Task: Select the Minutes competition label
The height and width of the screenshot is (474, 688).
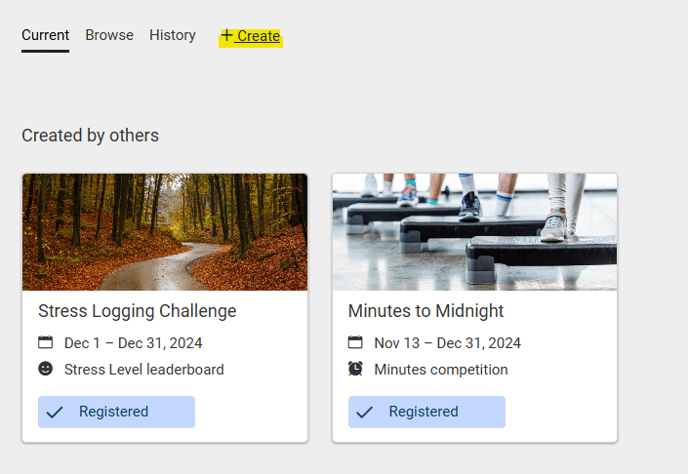Action: coord(441,369)
